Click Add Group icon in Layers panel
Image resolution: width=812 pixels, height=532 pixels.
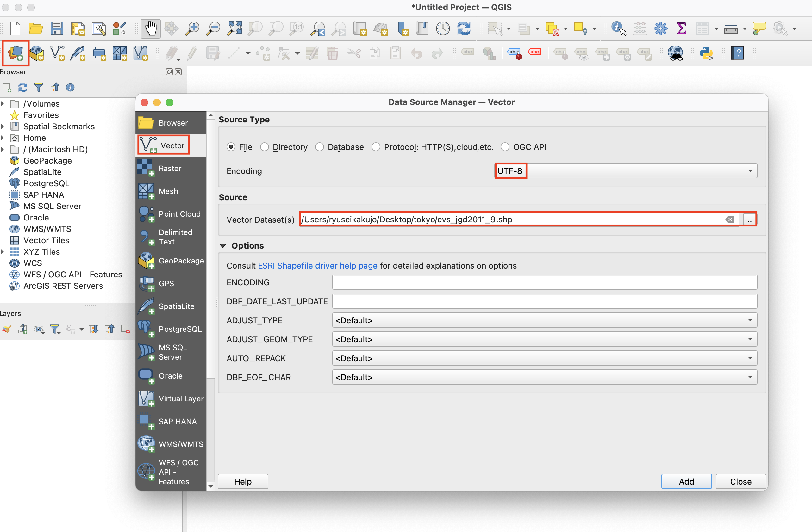click(23, 329)
